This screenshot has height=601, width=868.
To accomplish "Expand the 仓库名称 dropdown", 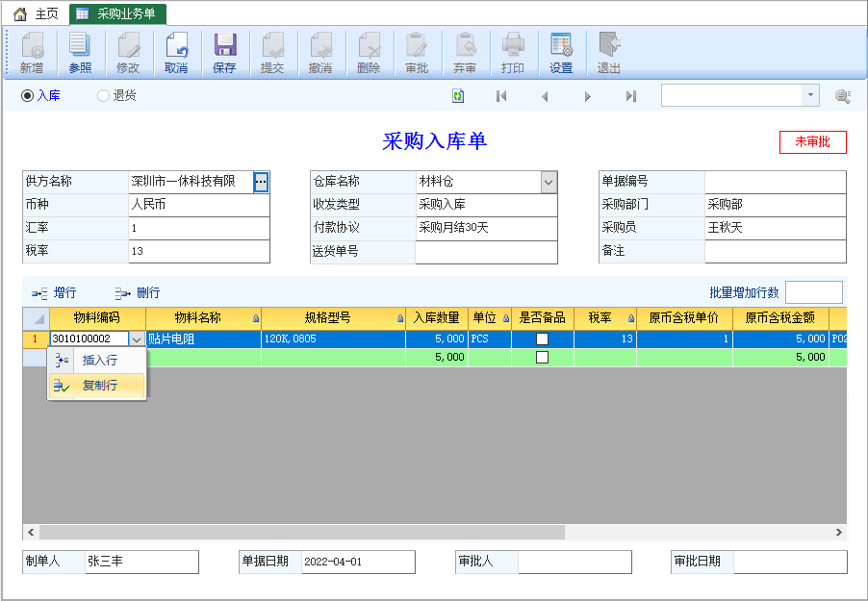I will [x=549, y=182].
